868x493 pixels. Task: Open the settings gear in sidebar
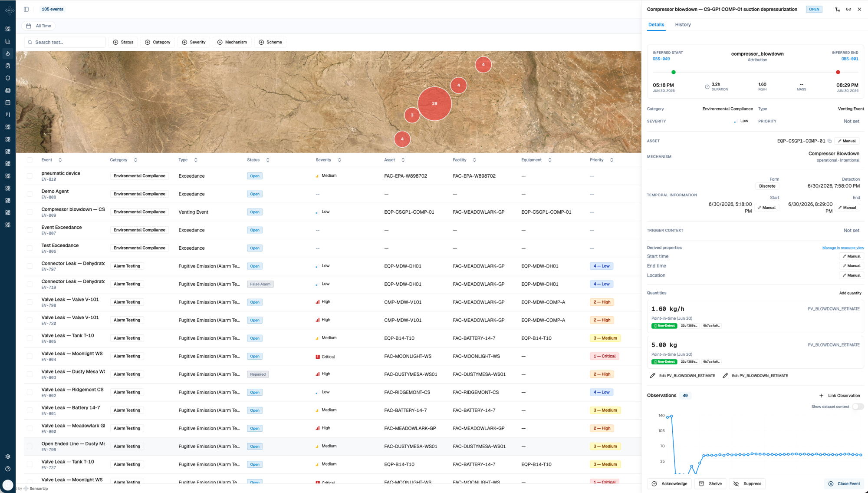point(8,457)
